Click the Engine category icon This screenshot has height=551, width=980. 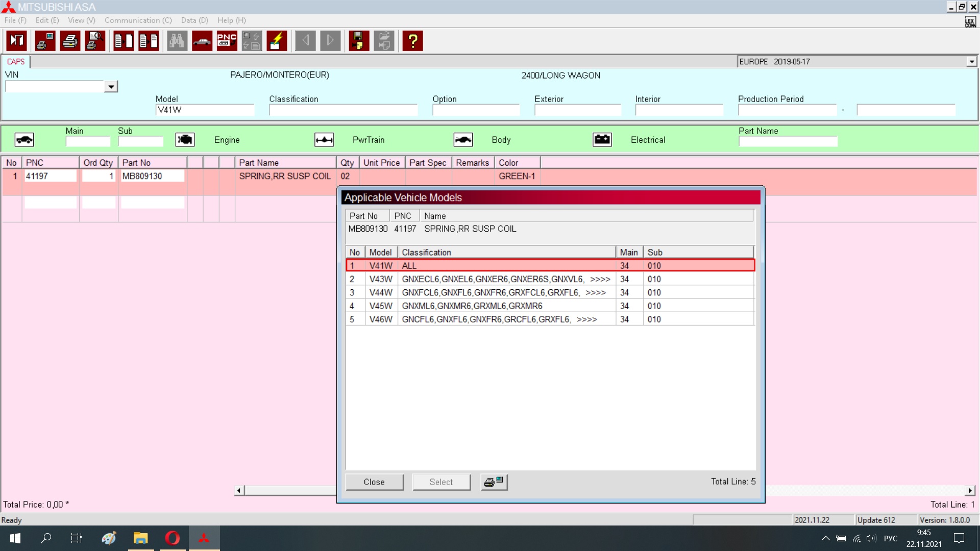click(185, 140)
